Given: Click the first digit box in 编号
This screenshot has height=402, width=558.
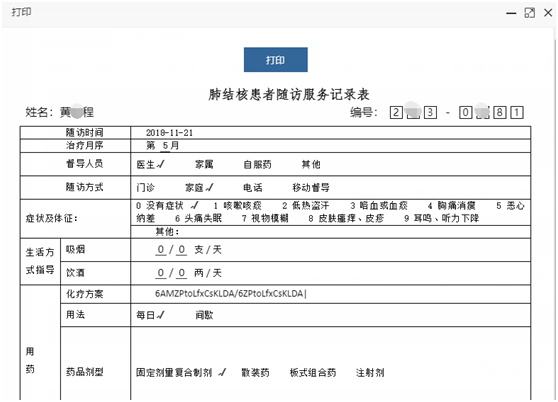Looking at the screenshot, I should (x=396, y=112).
